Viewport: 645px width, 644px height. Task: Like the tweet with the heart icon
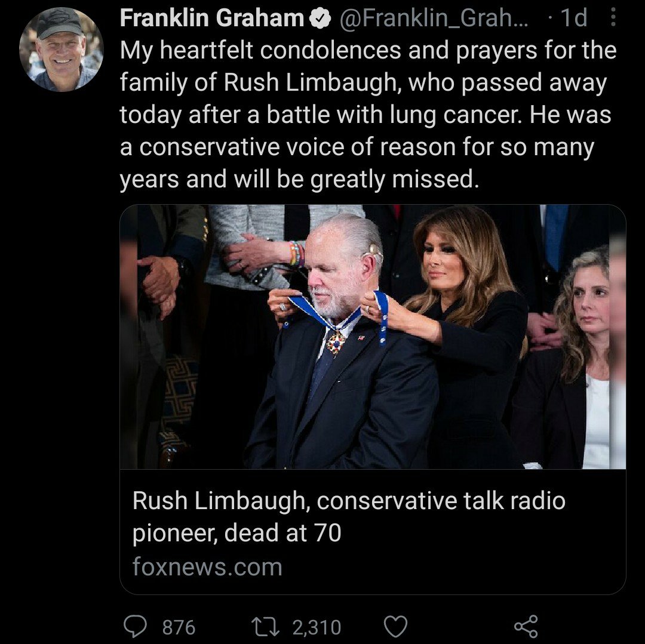point(395,627)
